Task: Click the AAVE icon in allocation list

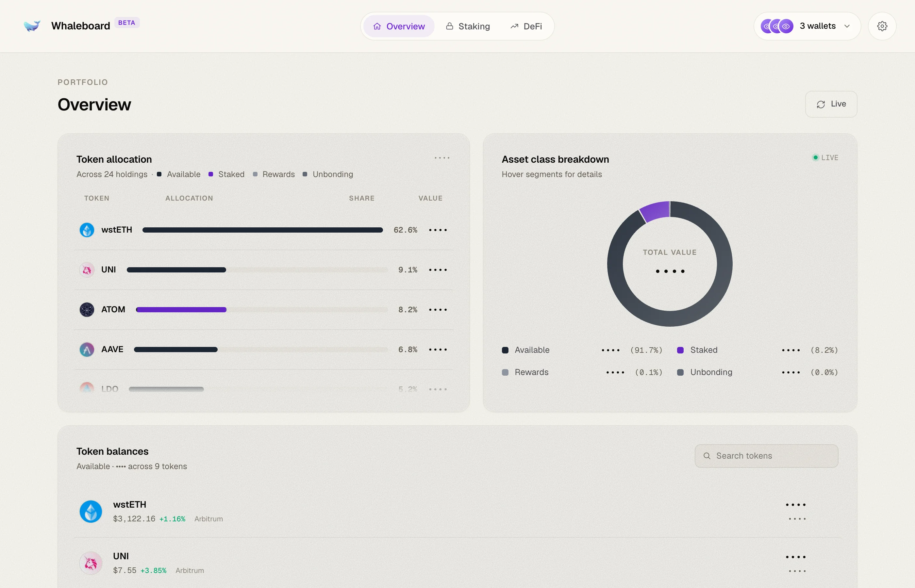Action: pyautogui.click(x=87, y=349)
